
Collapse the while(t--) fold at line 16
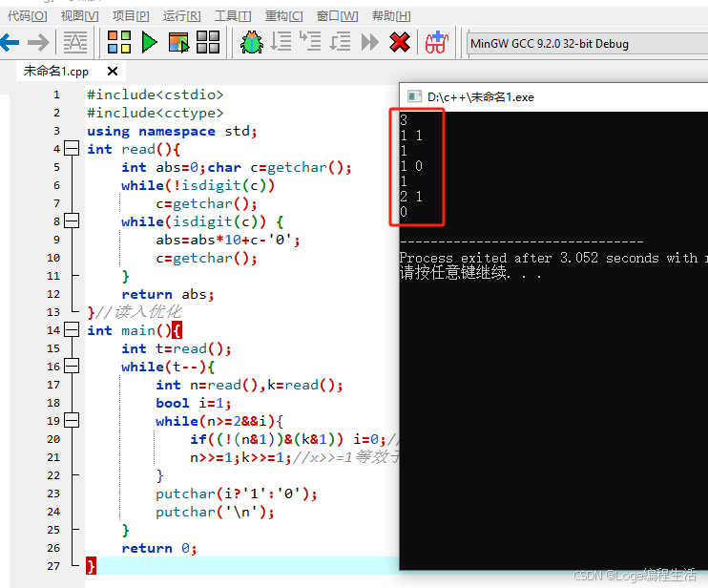(72, 366)
